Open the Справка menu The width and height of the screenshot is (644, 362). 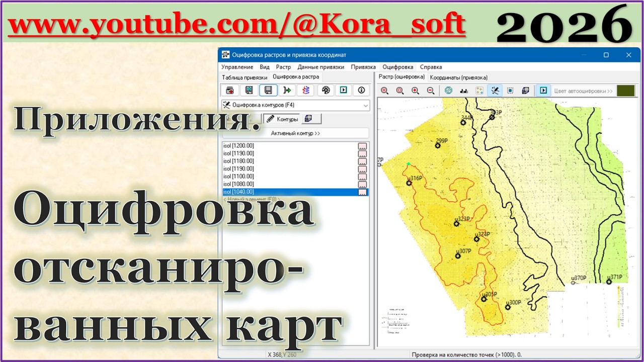pyautogui.click(x=431, y=67)
